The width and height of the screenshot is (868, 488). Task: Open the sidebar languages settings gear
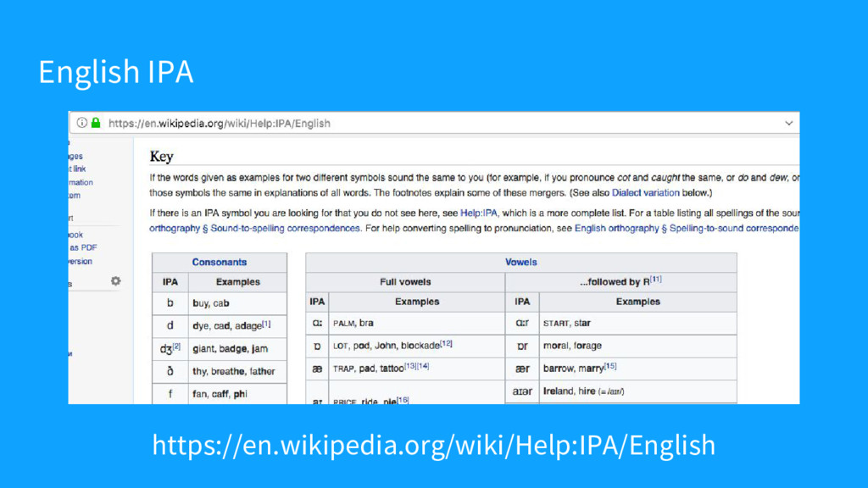tap(115, 281)
